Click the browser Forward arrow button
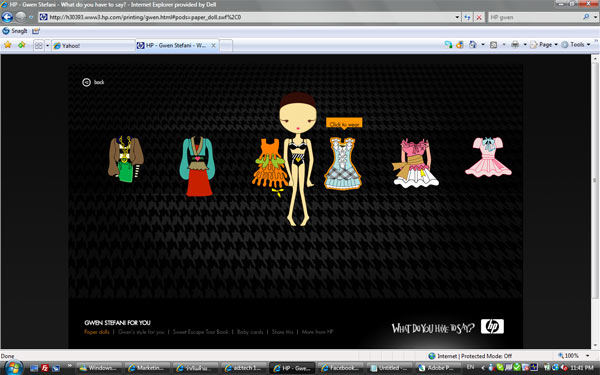This screenshot has width=600, height=375. click(21, 17)
